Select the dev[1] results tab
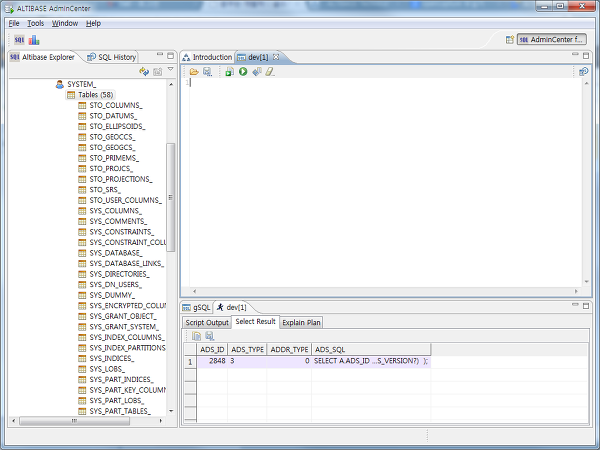 click(x=232, y=307)
